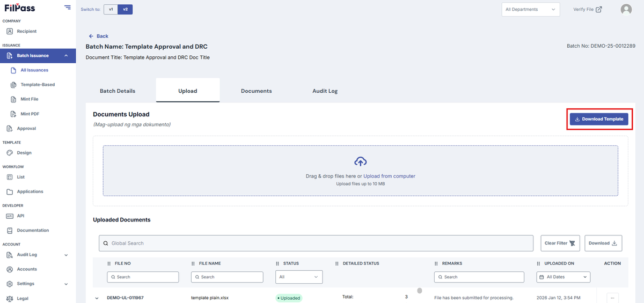
Task: Open the Batch Details tab
Action: [x=118, y=91]
